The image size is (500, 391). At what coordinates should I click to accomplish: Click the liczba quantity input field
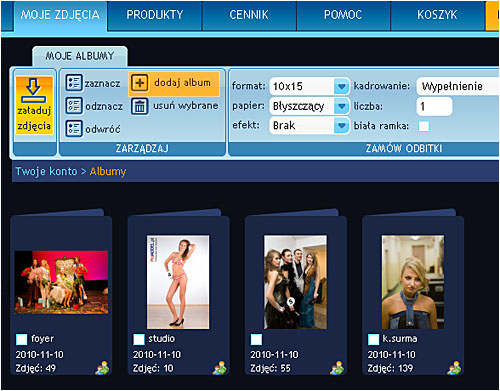tap(434, 106)
